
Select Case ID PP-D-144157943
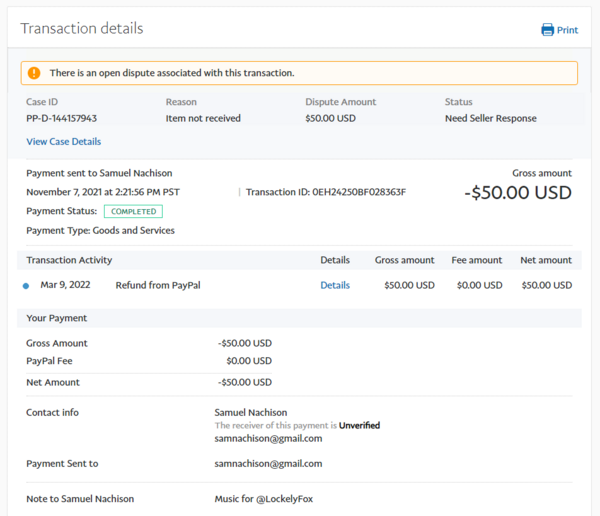61,118
